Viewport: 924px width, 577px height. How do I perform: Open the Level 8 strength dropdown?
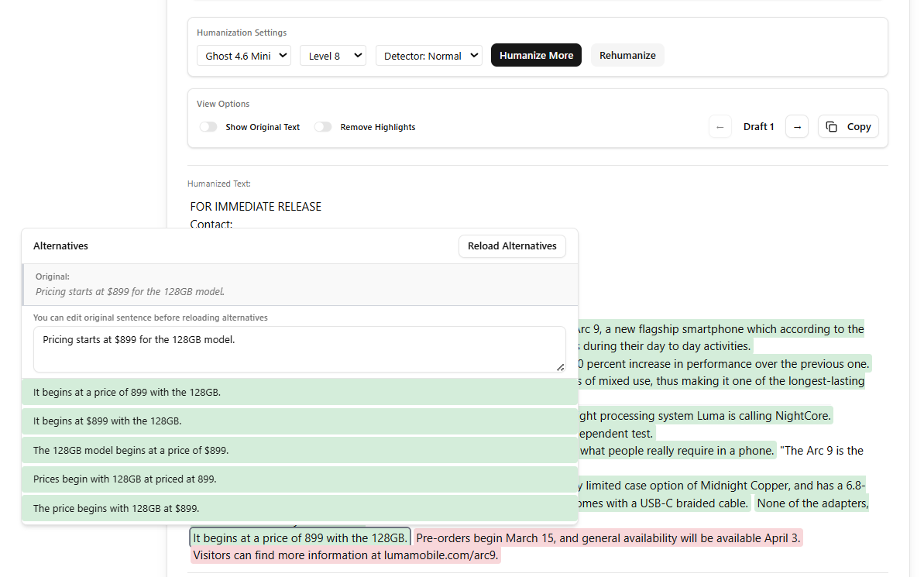[333, 55]
